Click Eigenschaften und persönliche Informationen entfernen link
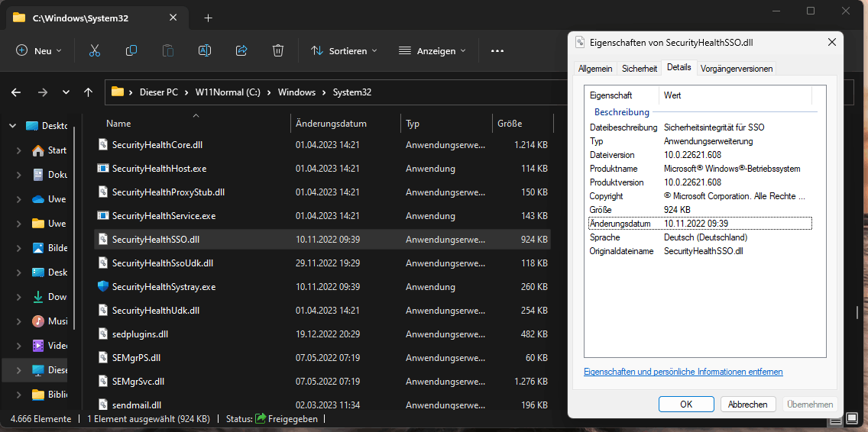Image resolution: width=868 pixels, height=432 pixels. point(683,372)
